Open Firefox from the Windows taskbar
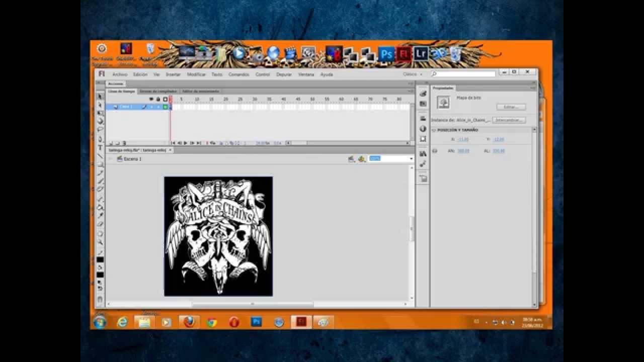Image resolution: width=644 pixels, height=362 pixels. point(189,322)
